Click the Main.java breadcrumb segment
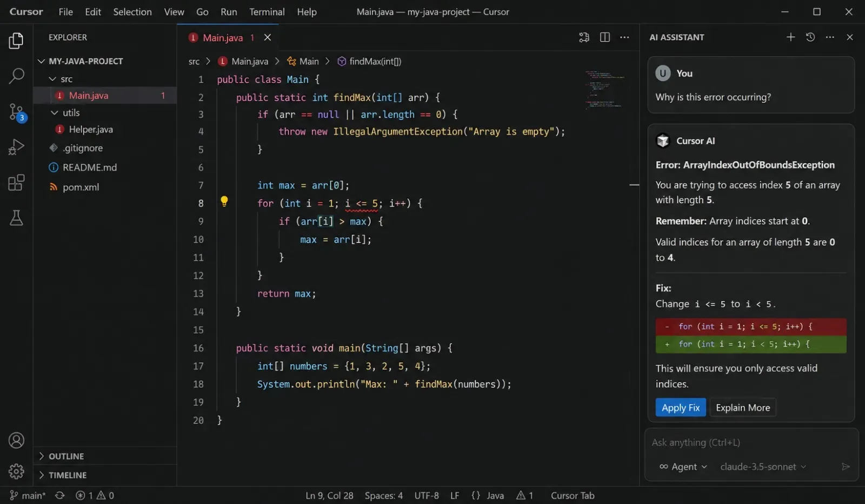This screenshot has height=504, width=865. pyautogui.click(x=243, y=62)
